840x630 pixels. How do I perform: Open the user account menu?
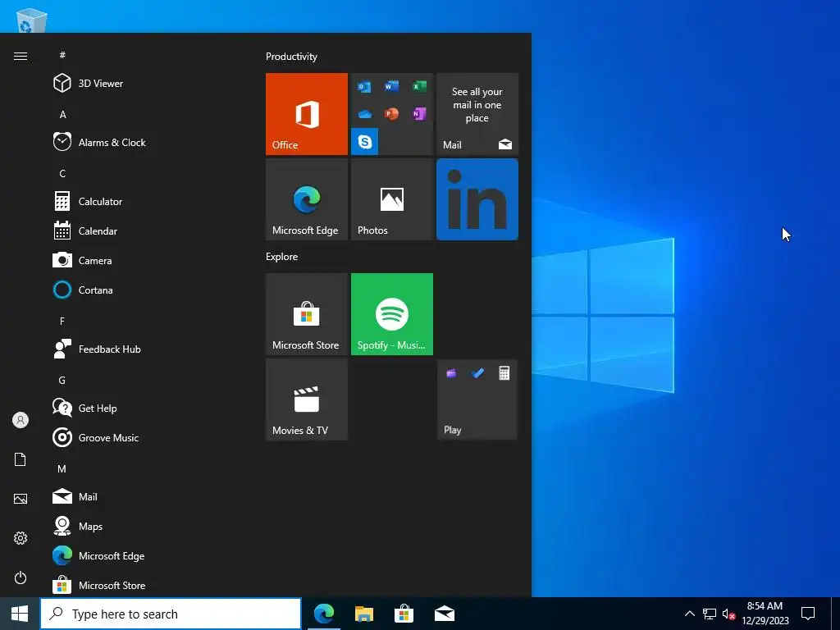tap(21, 420)
